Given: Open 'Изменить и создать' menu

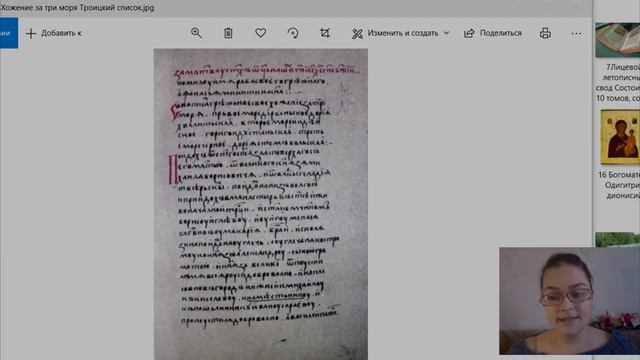Looking at the screenshot, I should pos(400,33).
